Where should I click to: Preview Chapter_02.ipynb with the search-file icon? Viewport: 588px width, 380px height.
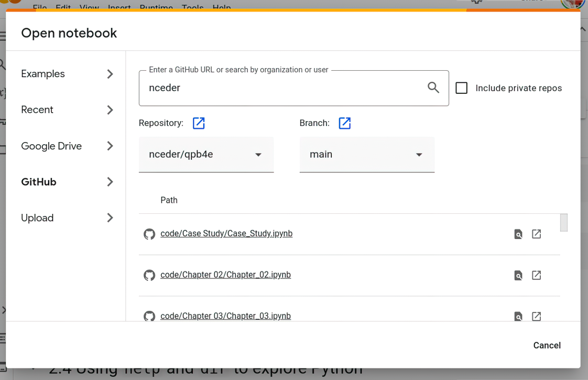click(x=518, y=275)
